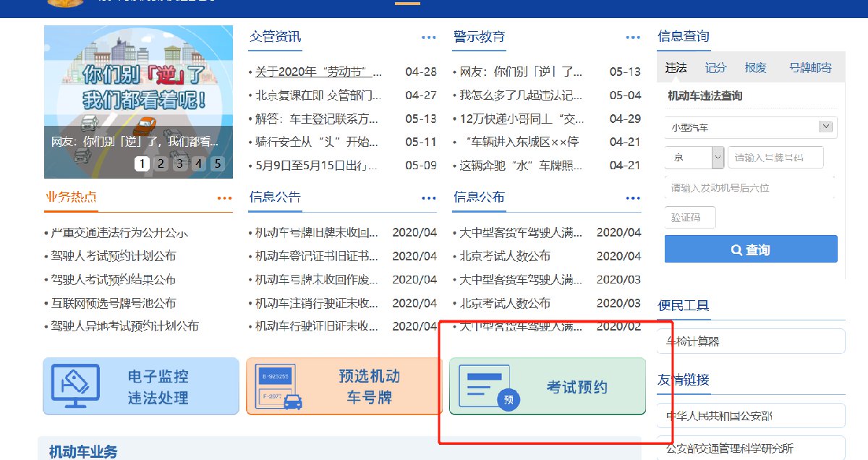Image resolution: width=868 pixels, height=460 pixels.
Task: Switch carousel to slide 3
Action: tap(179, 163)
